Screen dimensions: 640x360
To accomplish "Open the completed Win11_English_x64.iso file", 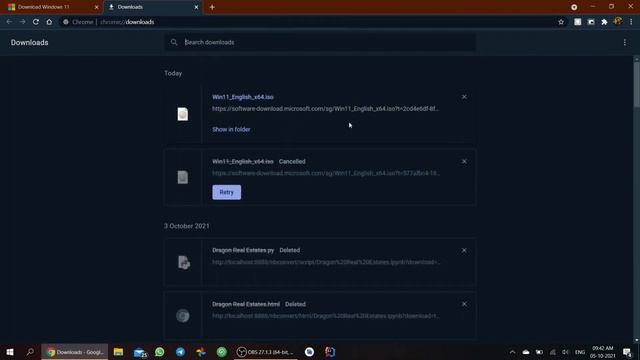I will point(242,97).
